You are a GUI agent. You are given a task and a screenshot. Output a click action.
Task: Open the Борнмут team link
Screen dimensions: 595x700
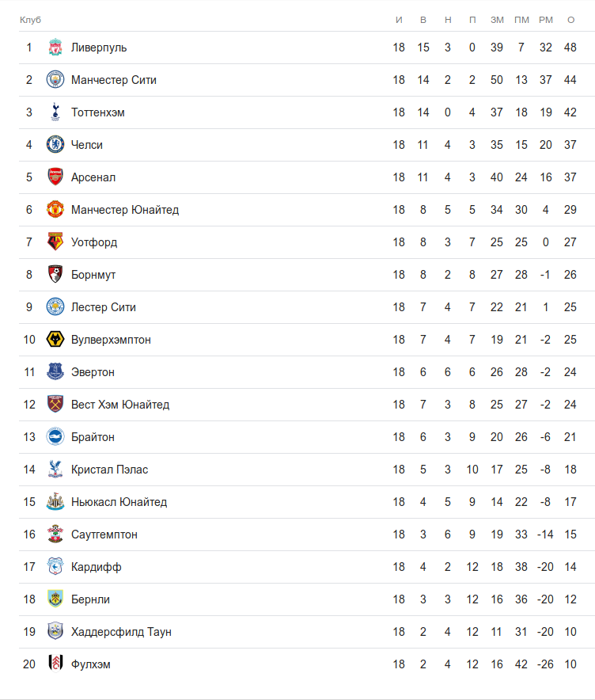(93, 275)
